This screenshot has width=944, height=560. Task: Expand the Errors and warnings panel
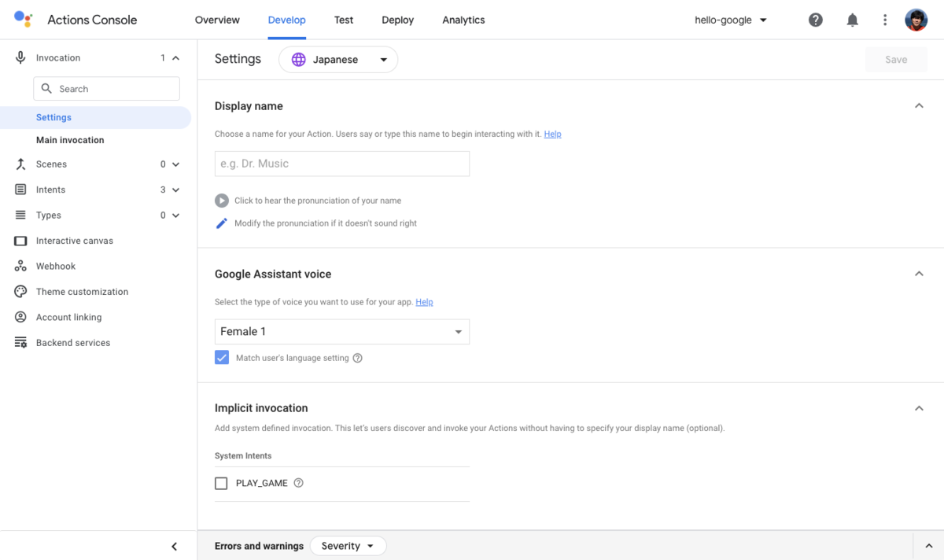coord(928,546)
